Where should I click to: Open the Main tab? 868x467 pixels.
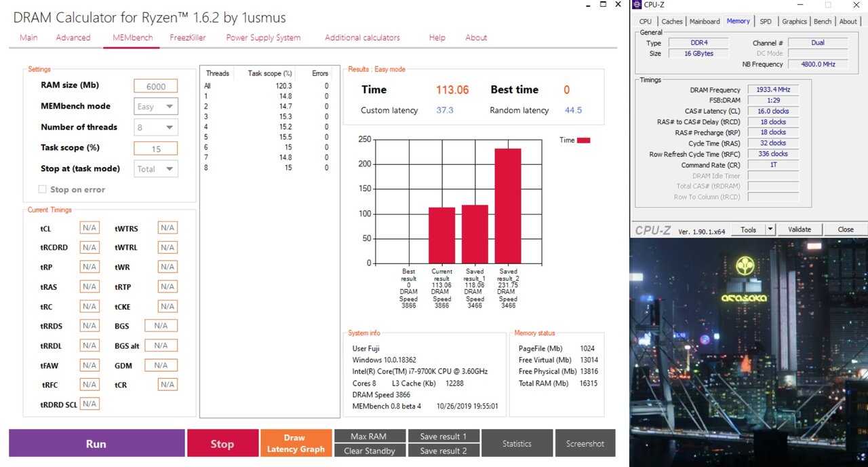coord(28,37)
